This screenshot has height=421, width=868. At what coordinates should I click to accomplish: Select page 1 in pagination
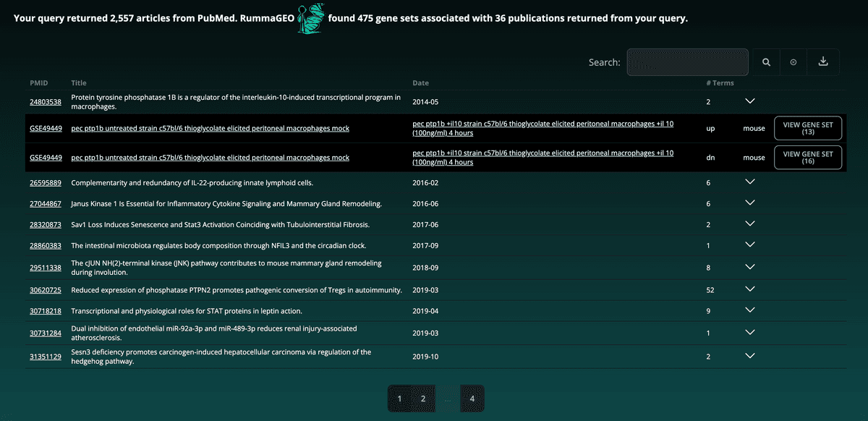tap(399, 399)
